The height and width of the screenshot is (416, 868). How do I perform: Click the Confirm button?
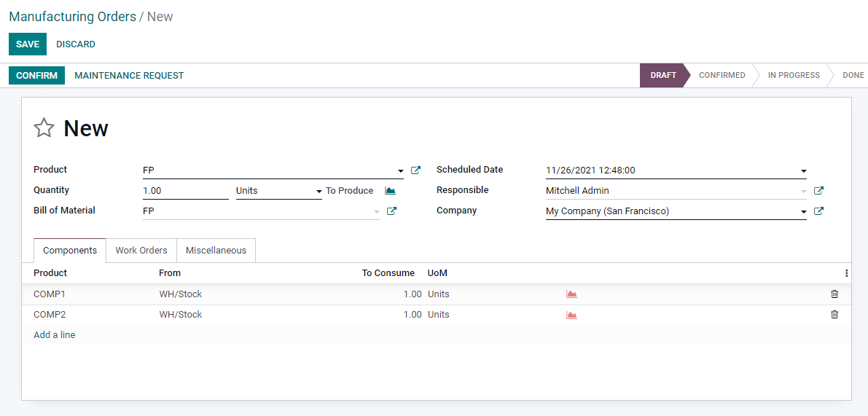click(36, 76)
